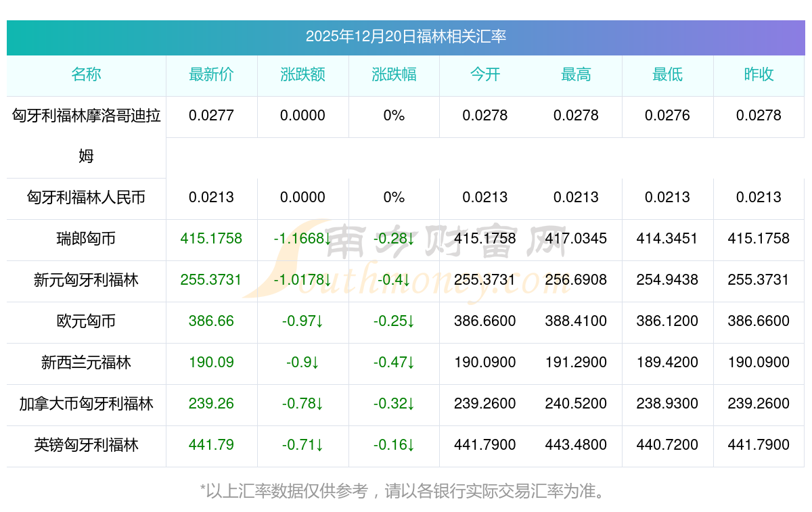Click highest value 443.4800
The height and width of the screenshot is (512, 812).
pos(577,445)
